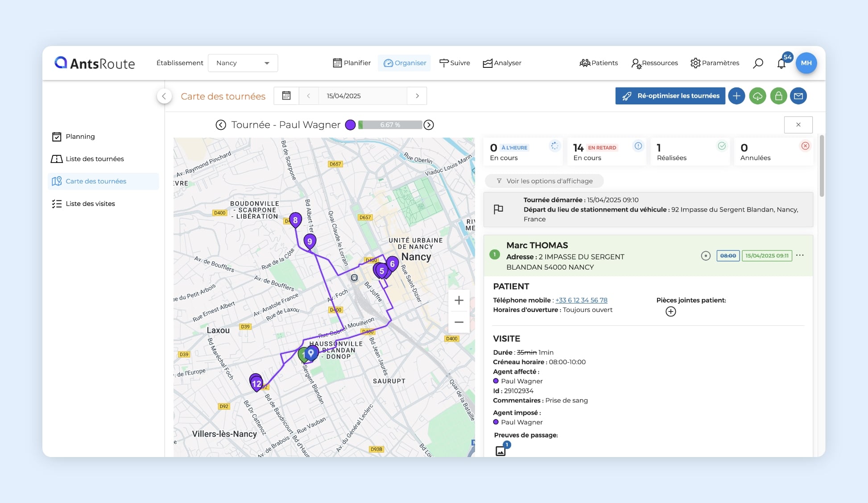This screenshot has width=868, height=503.
Task: Click the green cloud download icon
Action: (x=757, y=96)
